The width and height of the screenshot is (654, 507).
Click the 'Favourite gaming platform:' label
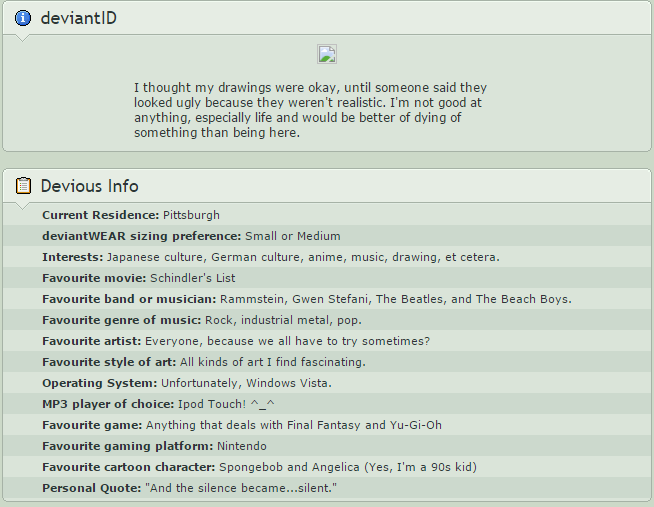[x=128, y=446]
